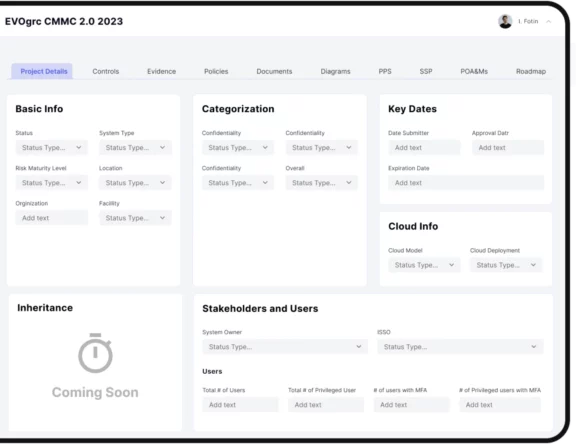
Task: Expand the Overall categorization dropdown
Action: (322, 183)
